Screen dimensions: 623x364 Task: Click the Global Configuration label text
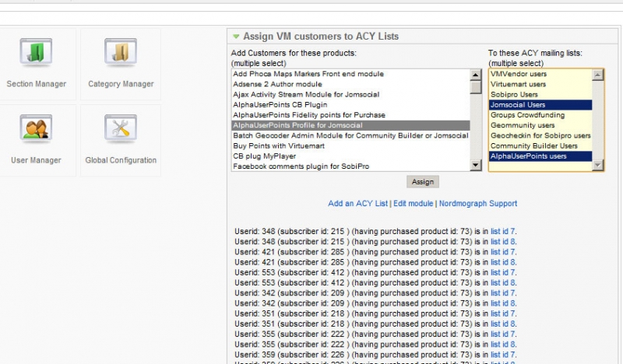121,160
